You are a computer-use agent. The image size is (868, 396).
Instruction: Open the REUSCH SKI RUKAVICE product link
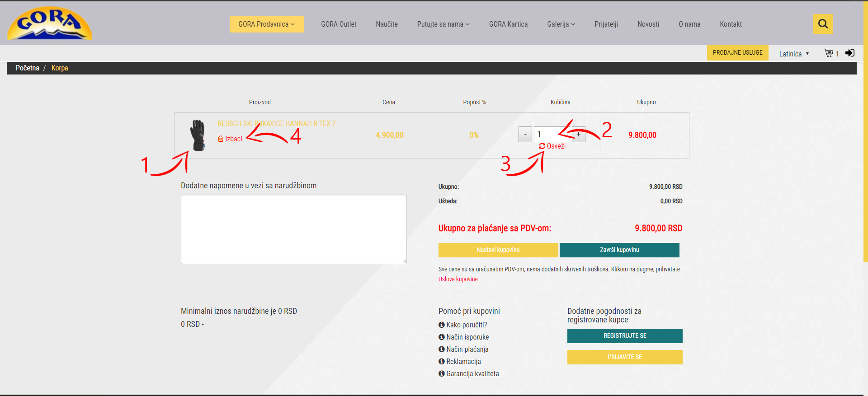(x=277, y=123)
